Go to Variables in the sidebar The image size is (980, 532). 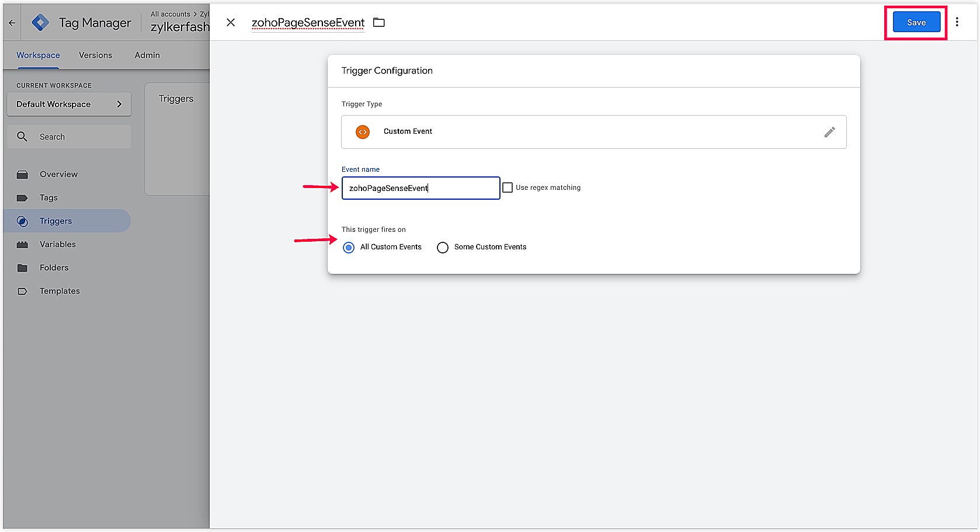click(x=57, y=244)
